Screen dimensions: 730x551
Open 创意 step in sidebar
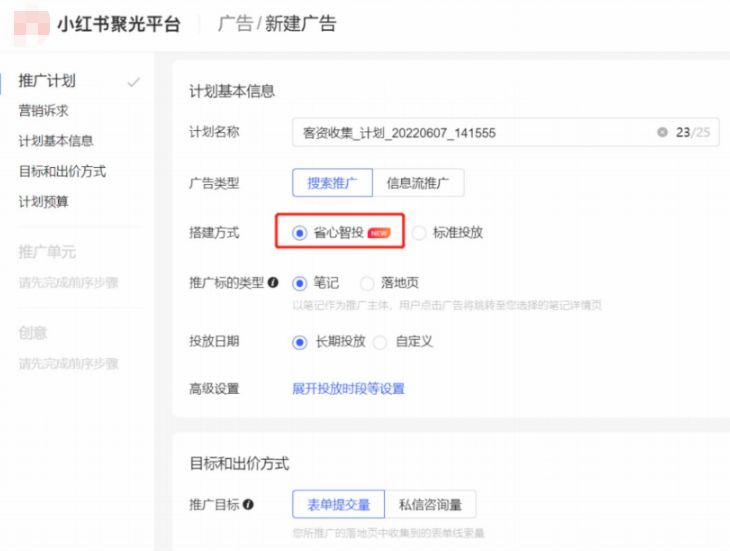click(x=33, y=333)
